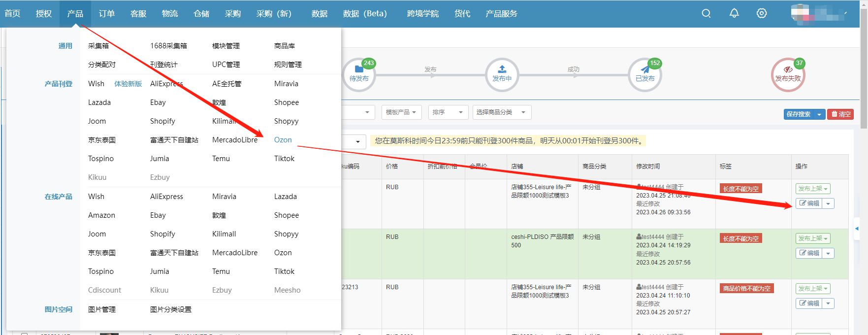The width and height of the screenshot is (868, 335).
Task: Open 发布上架 dropdown for 09:33:56 row
Action: 813,189
